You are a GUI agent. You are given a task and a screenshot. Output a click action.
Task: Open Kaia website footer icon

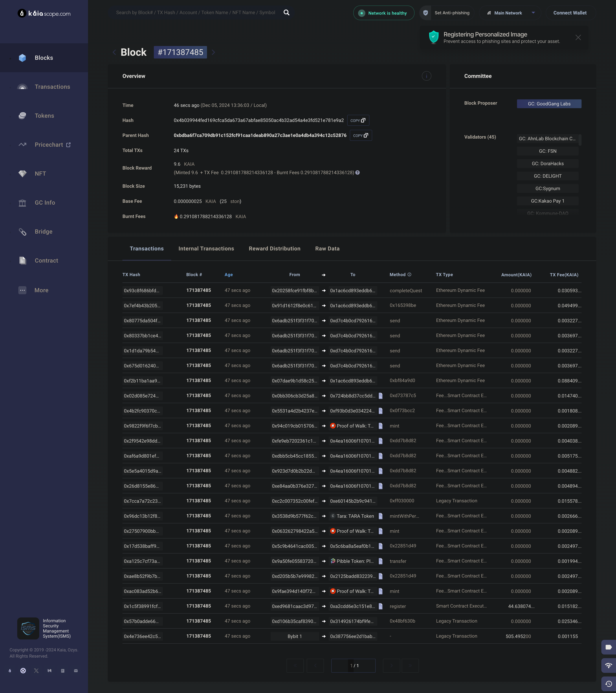coord(10,671)
